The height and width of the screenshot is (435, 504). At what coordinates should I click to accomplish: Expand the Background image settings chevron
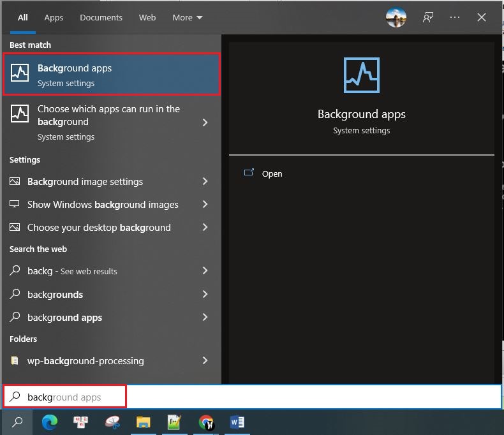tap(205, 182)
